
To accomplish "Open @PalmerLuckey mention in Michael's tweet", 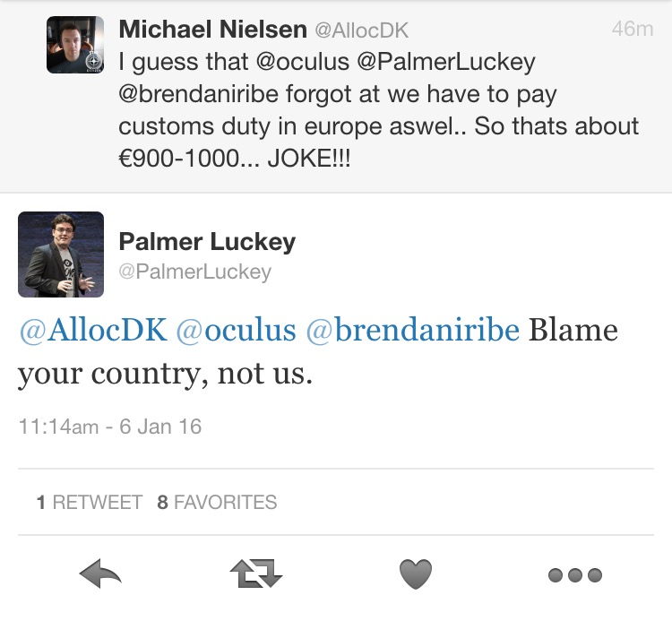I will pyautogui.click(x=446, y=63).
